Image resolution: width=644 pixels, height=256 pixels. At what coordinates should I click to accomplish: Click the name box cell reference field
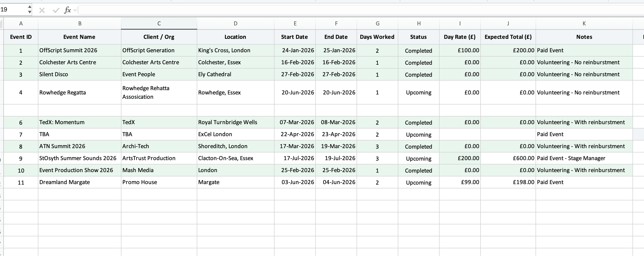[x=13, y=10]
